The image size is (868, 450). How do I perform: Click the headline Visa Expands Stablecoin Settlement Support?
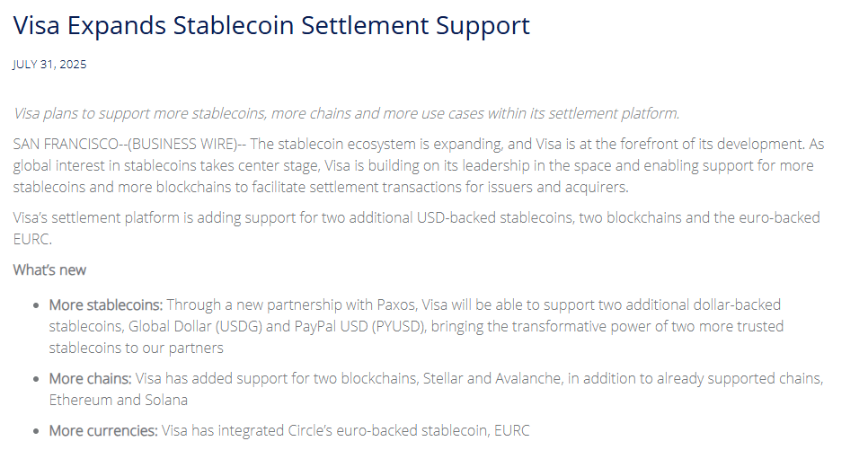(271, 26)
